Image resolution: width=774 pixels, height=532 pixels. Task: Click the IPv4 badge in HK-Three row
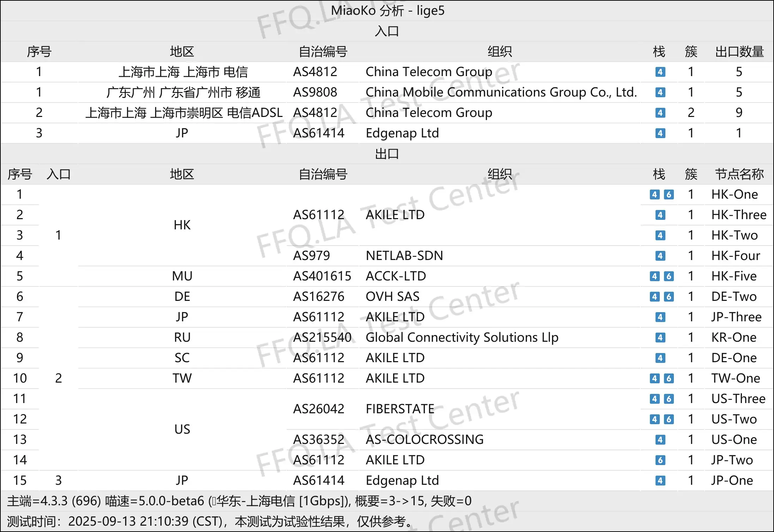660,215
